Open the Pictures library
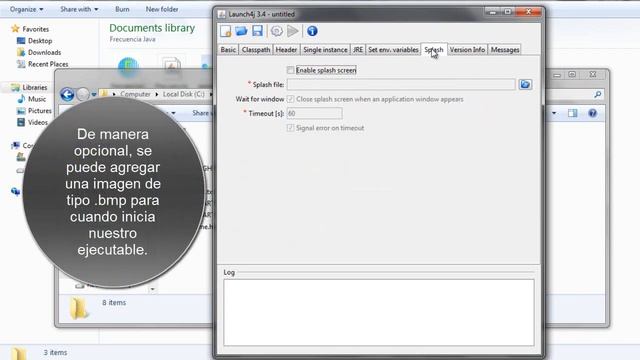Image resolution: width=640 pixels, height=360 pixels. point(40,111)
